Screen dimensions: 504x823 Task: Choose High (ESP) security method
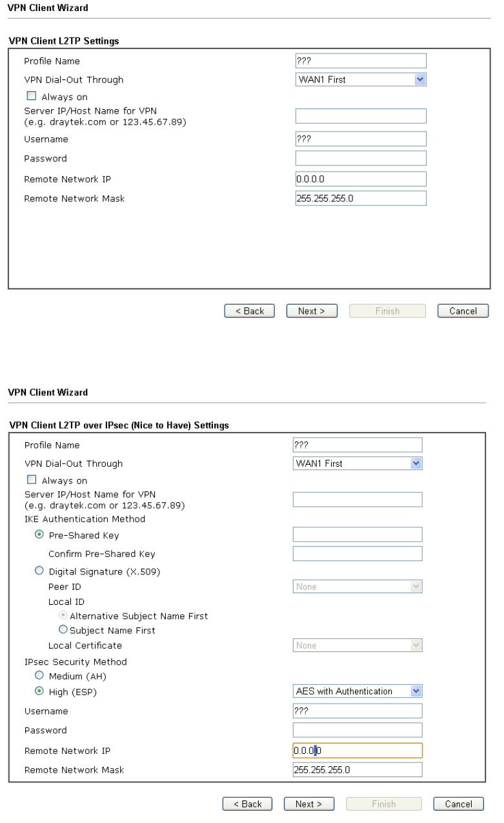[40, 692]
